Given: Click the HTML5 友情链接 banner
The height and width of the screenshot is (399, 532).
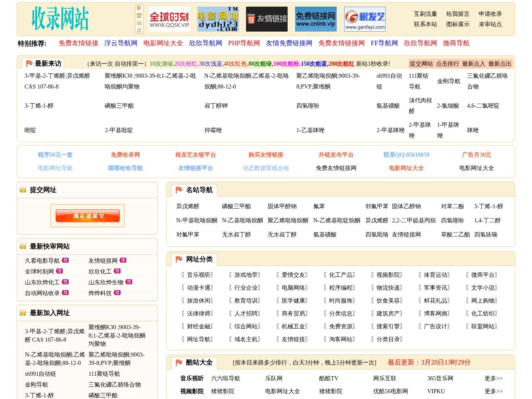Looking at the screenshot, I should tap(267, 19).
